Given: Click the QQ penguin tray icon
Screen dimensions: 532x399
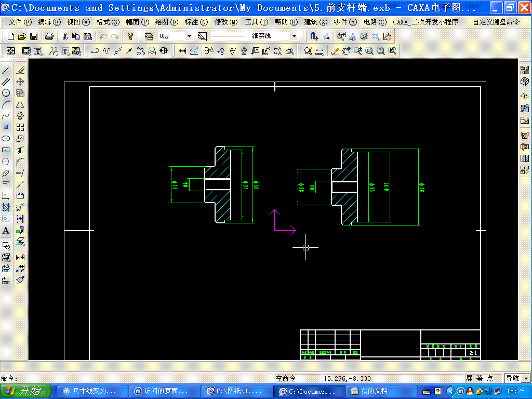Looking at the screenshot, I should [x=470, y=391].
